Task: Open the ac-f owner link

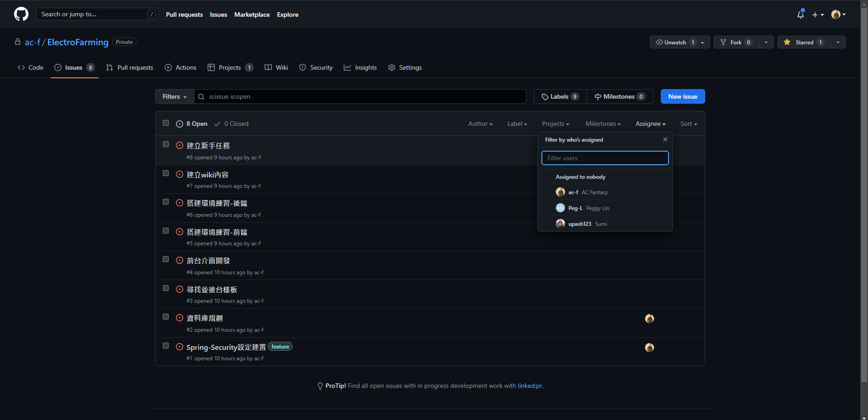Action: point(33,42)
